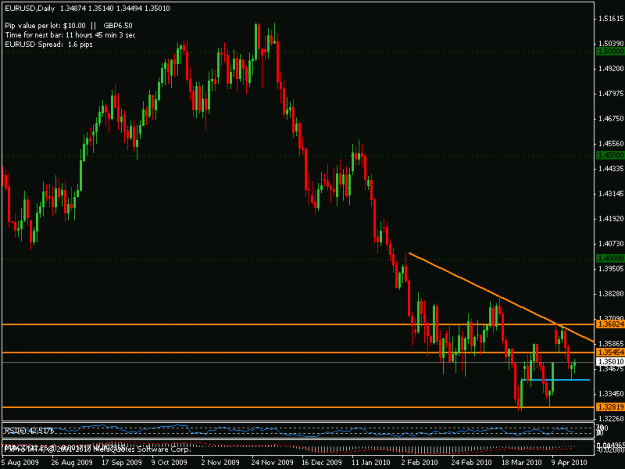Click the 'Time for next bar' countdown text
625x469 pixels.
click(70, 35)
